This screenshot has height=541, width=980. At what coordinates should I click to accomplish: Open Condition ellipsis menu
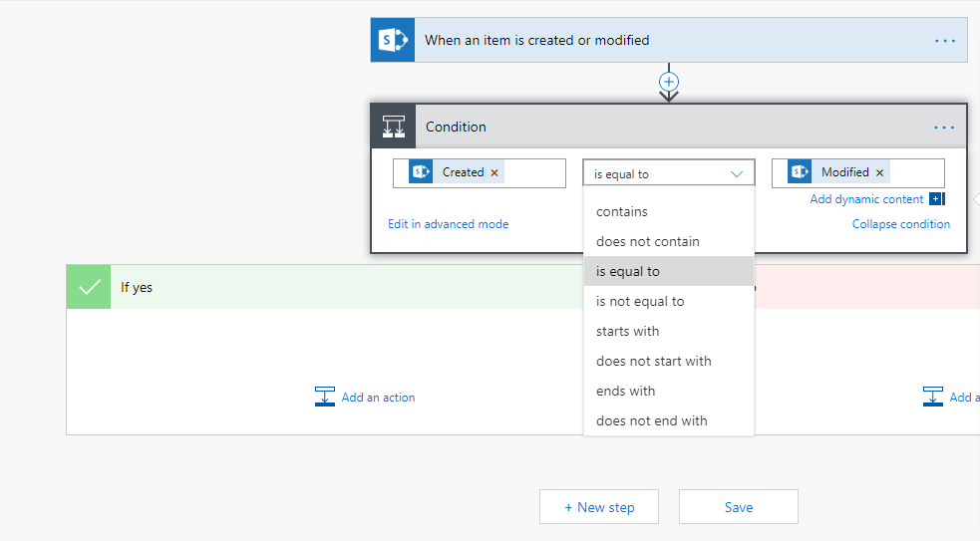[944, 128]
